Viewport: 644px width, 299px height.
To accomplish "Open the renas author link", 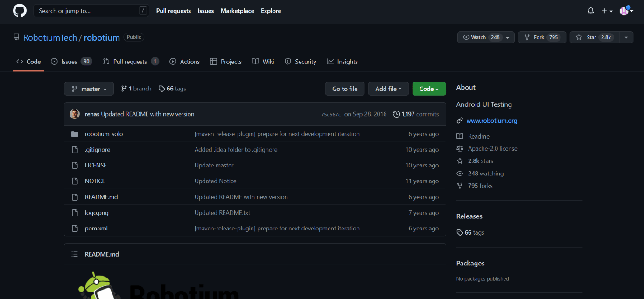I will click(x=92, y=114).
